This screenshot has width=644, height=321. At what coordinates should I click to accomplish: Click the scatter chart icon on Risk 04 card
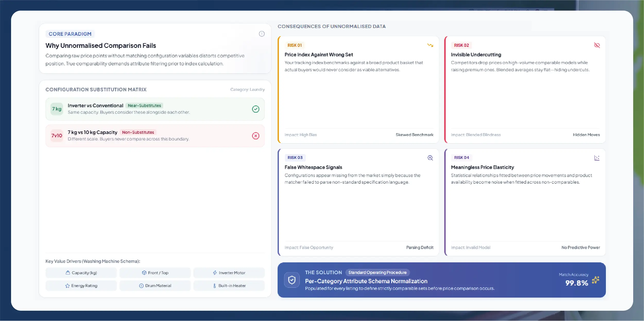click(x=597, y=158)
